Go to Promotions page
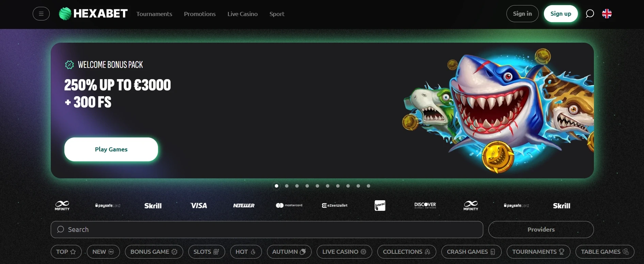This screenshot has width=644, height=264. click(200, 14)
